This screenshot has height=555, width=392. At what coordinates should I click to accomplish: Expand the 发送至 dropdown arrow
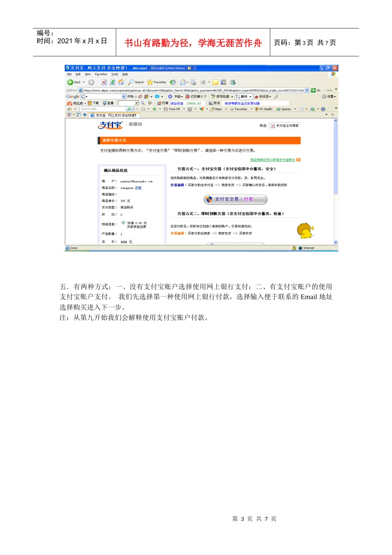click(x=270, y=97)
